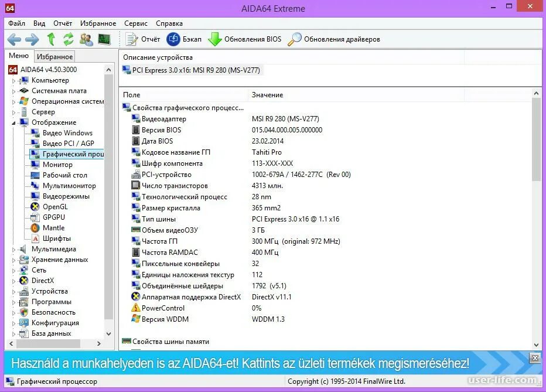Screen dimensions: 546x392
Task: Click the Значение column header
Action: 356,95
